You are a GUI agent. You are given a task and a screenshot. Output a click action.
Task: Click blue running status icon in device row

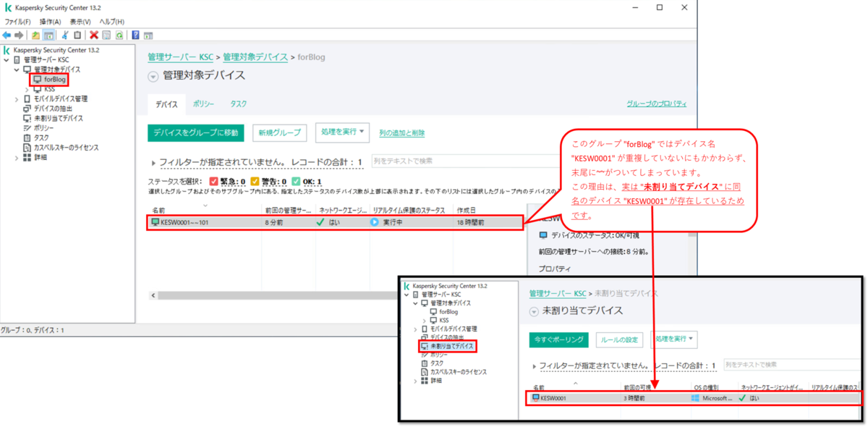click(x=375, y=222)
